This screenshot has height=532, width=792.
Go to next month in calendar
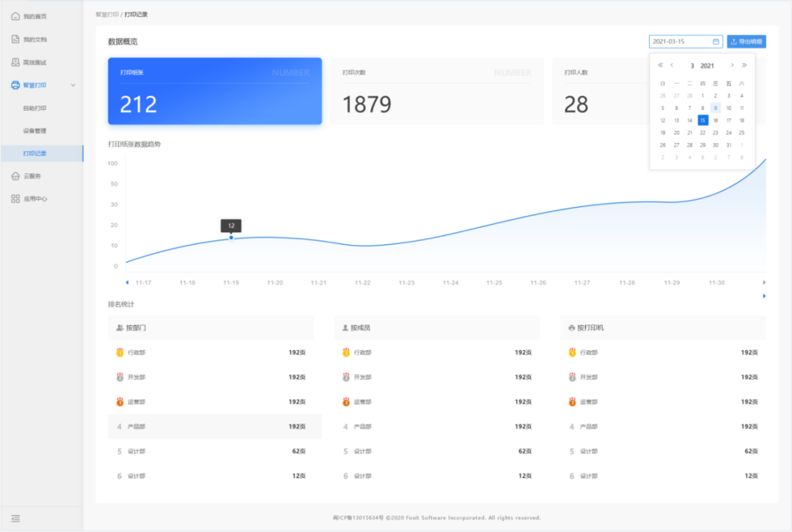coord(732,65)
